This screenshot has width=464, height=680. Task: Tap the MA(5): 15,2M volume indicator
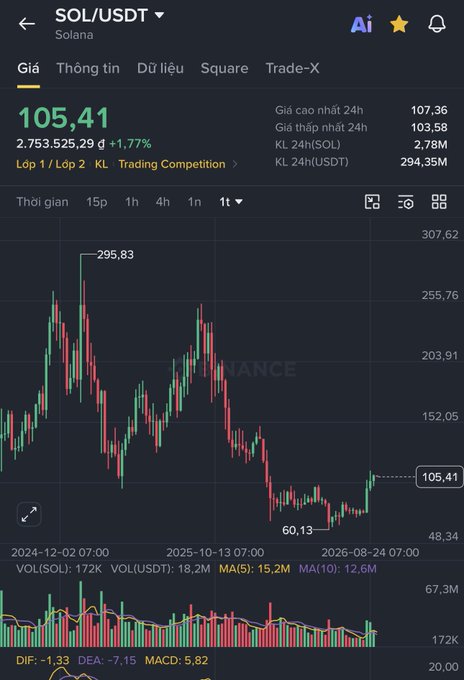(255, 569)
